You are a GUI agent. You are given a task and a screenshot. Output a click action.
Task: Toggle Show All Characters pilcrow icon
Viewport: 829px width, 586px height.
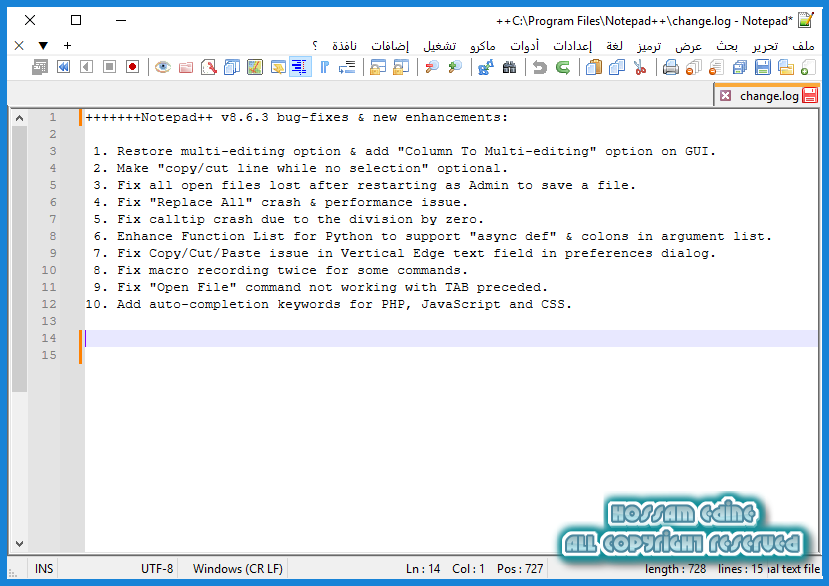(324, 67)
